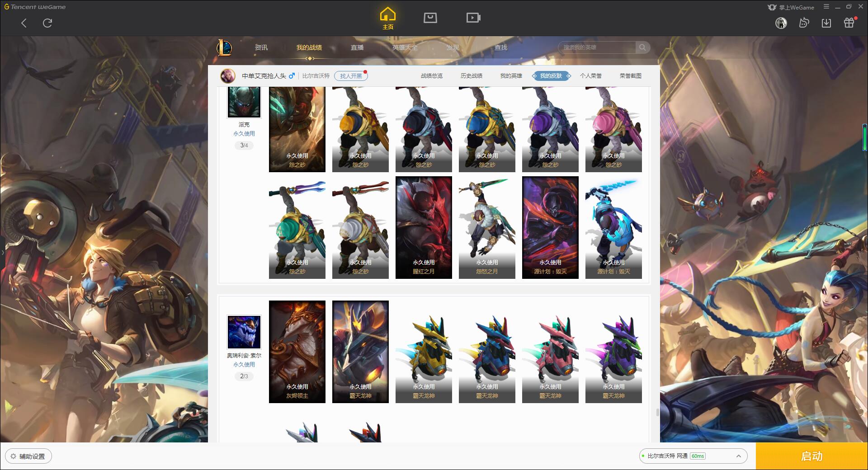Select the orange 怨之砂 chroma
Image resolution: width=868 pixels, height=470 pixels.
[x=360, y=129]
